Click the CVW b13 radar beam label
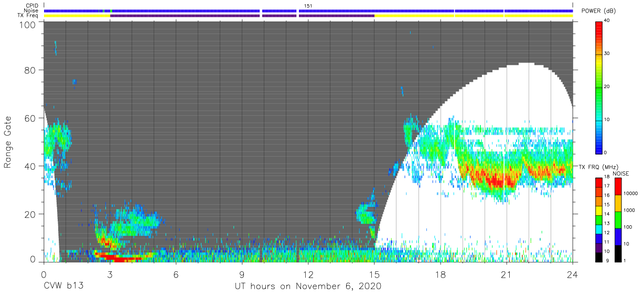Image resolution: width=644 pixels, height=297 pixels. pyautogui.click(x=63, y=286)
